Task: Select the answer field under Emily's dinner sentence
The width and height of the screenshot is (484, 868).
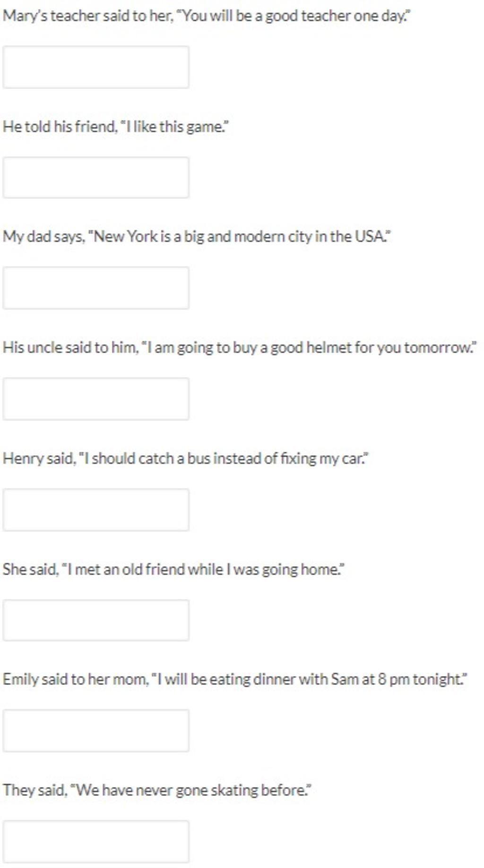Action: 96,731
